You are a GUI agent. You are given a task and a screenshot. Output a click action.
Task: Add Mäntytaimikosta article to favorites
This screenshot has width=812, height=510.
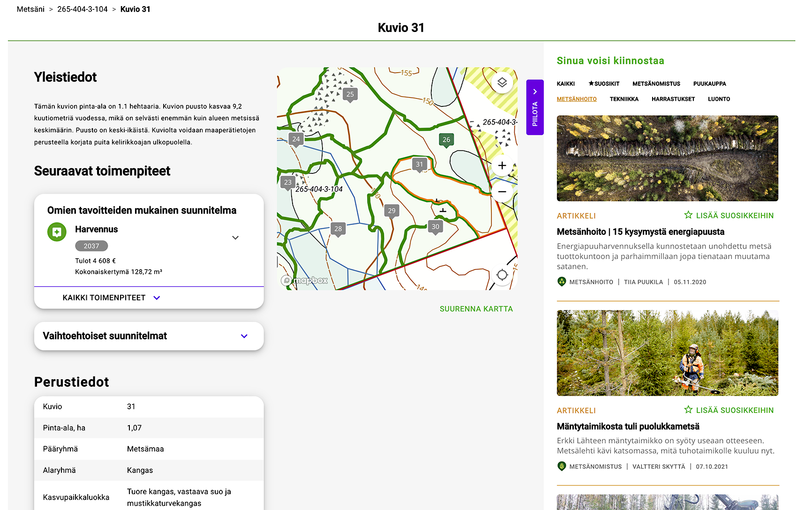coord(729,410)
